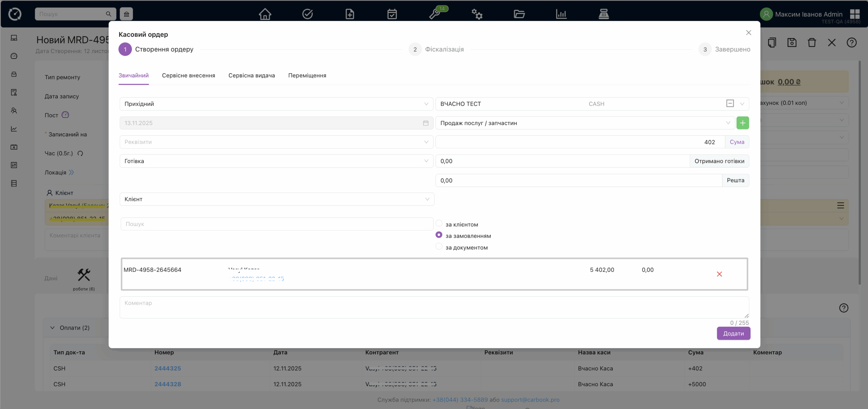Open the gears settings icon

tap(477, 14)
